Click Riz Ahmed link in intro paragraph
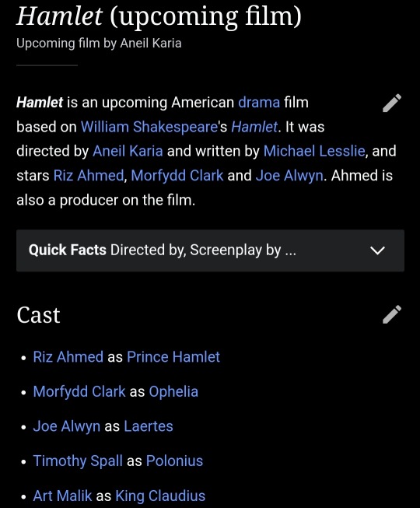The image size is (420, 508). [x=89, y=176]
